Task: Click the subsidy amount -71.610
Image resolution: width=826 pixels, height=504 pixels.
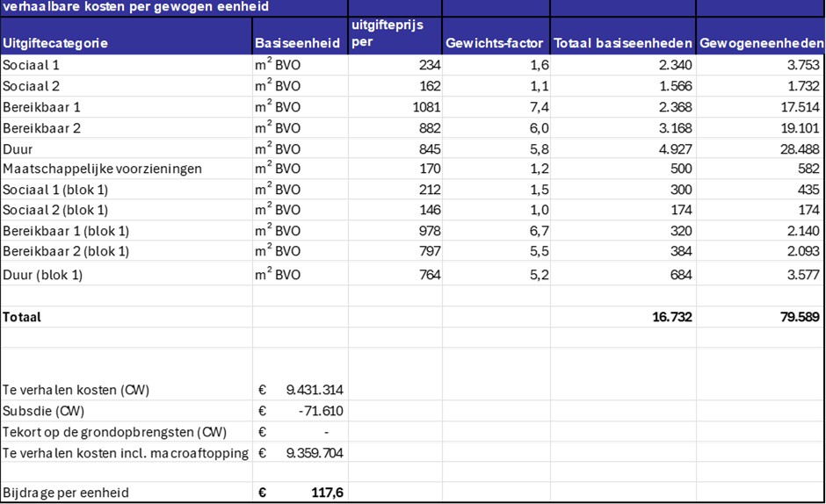Action: (321, 411)
